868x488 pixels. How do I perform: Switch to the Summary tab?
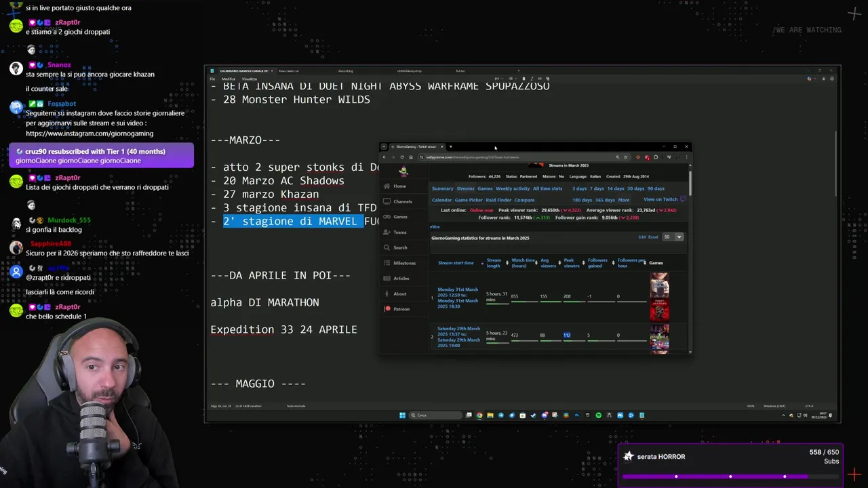coord(442,188)
